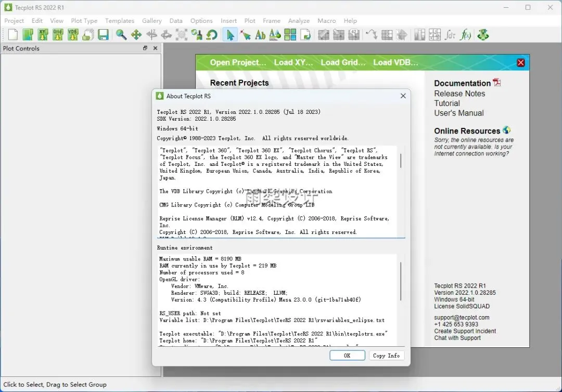Click Load Grid... on welcome banner
Screen dimensions: 562x392
coord(343,62)
